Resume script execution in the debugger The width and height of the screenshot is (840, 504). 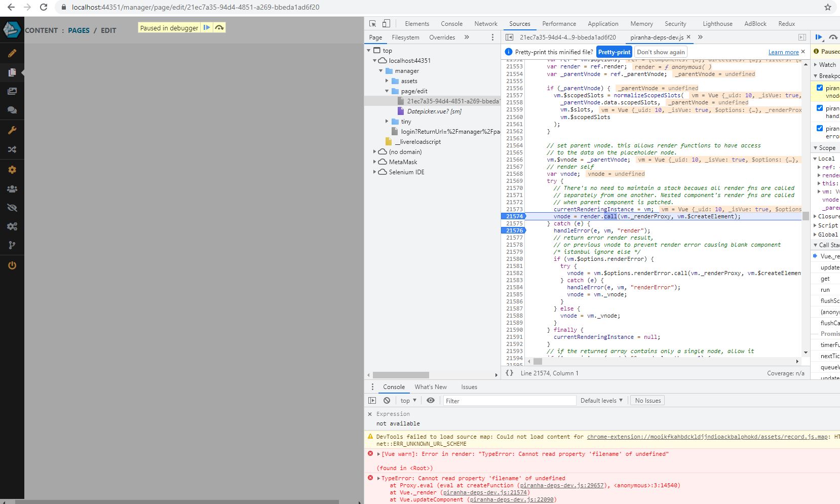[x=818, y=37]
